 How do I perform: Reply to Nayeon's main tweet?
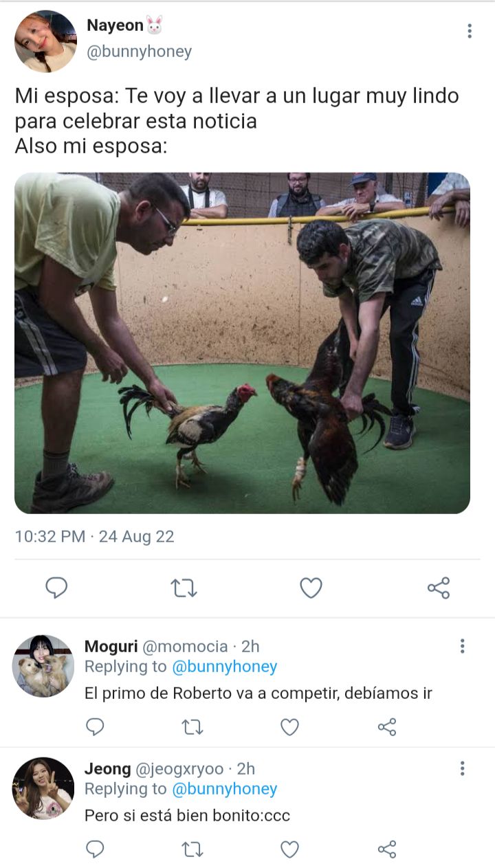coord(56,588)
